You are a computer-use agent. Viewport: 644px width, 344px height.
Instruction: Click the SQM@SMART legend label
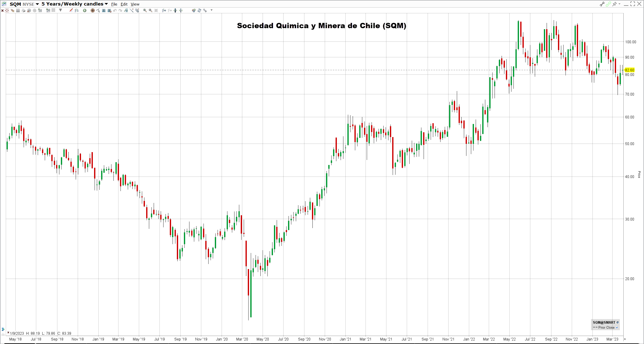click(604, 322)
